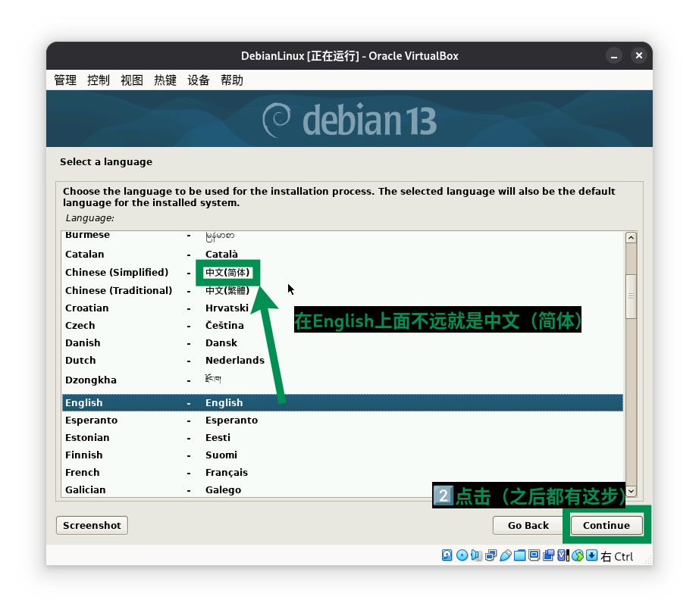This screenshot has width=699, height=616.
Task: Open the 视图 menu
Action: click(132, 80)
